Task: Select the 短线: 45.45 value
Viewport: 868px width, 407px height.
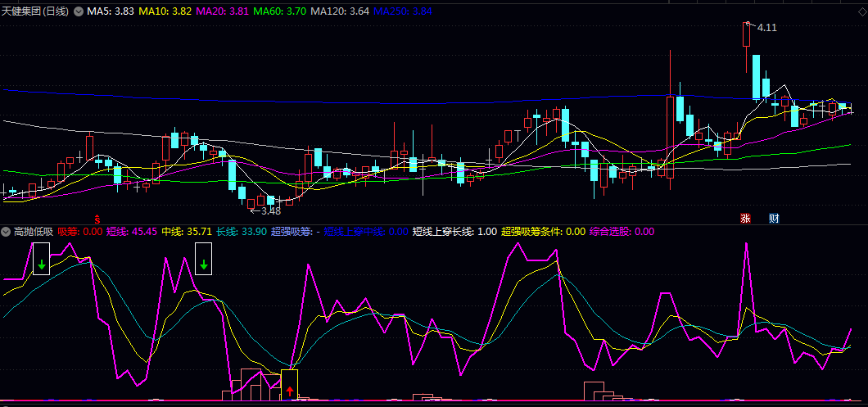Action: (x=132, y=232)
